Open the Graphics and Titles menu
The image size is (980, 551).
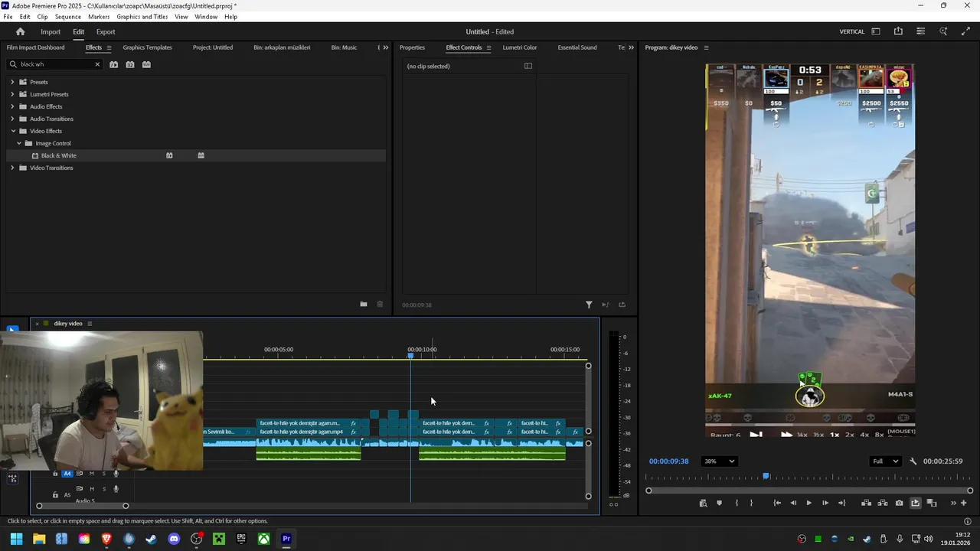pyautogui.click(x=142, y=17)
